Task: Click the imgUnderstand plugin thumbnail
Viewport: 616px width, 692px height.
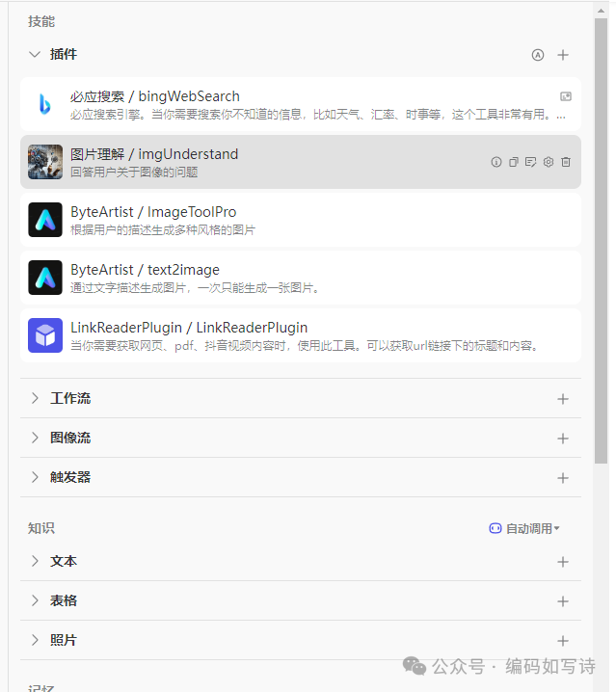Action: click(45, 162)
